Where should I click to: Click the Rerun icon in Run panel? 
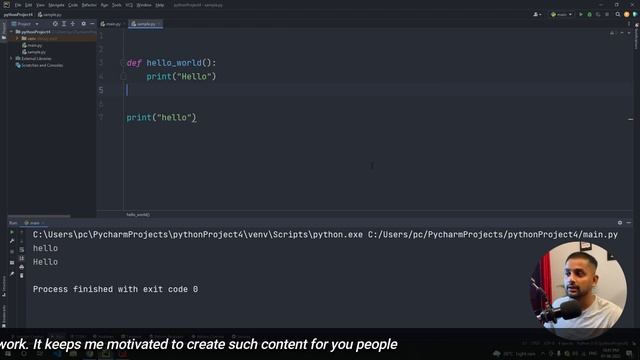coord(12,232)
